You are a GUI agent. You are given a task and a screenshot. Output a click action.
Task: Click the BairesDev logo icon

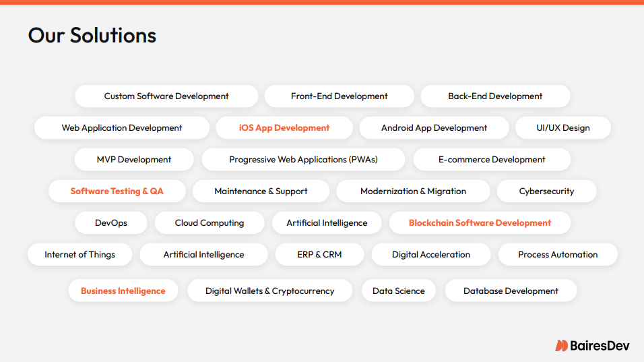point(561,346)
